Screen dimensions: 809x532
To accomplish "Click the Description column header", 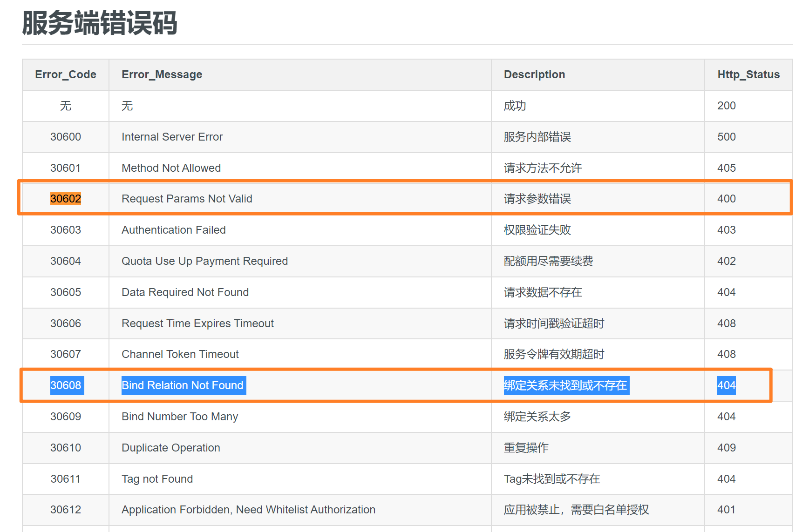I will click(534, 74).
